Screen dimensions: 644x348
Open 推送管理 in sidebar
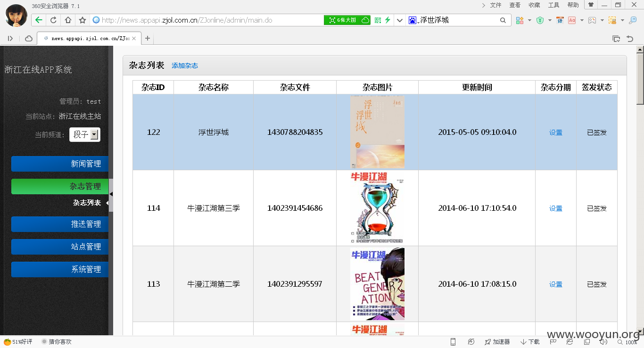pos(60,224)
